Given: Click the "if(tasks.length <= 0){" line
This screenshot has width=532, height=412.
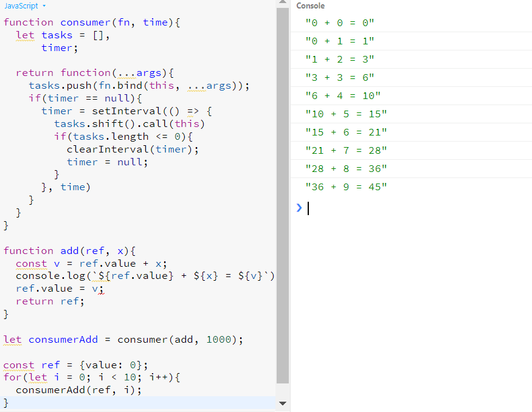Looking at the screenshot, I should [123, 137].
